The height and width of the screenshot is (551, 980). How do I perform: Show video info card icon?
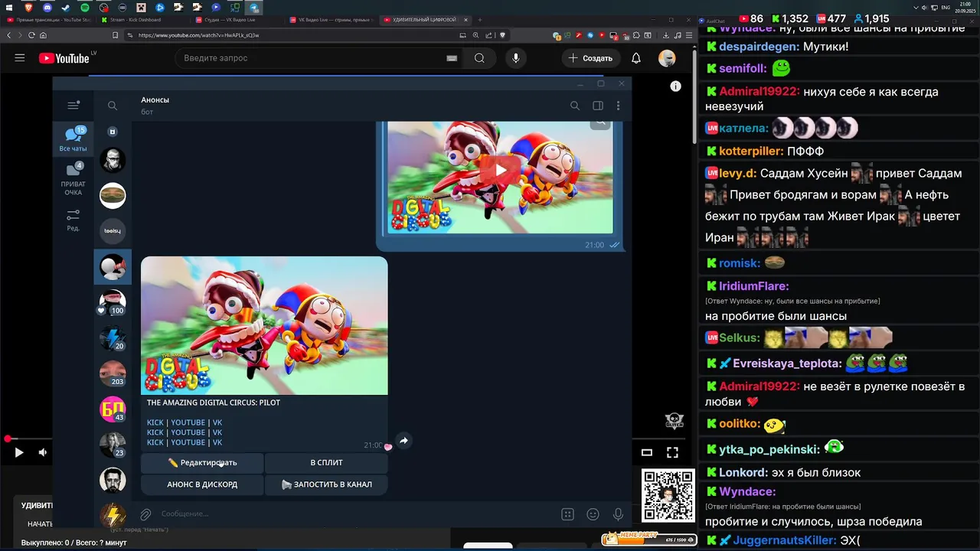(x=675, y=86)
